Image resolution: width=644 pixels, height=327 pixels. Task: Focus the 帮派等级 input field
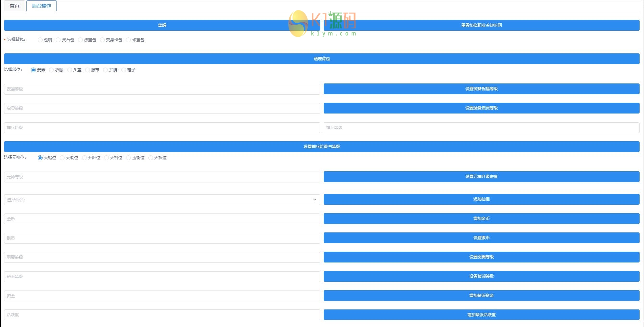(x=162, y=277)
